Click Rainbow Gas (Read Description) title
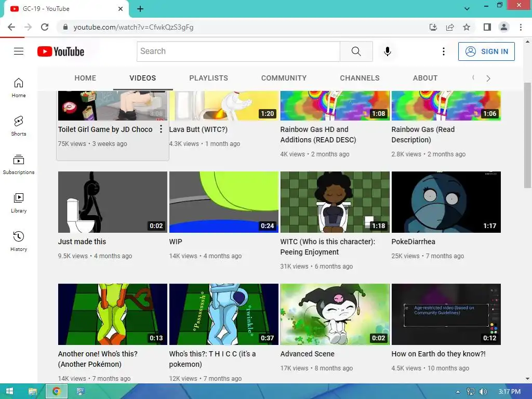 [423, 135]
